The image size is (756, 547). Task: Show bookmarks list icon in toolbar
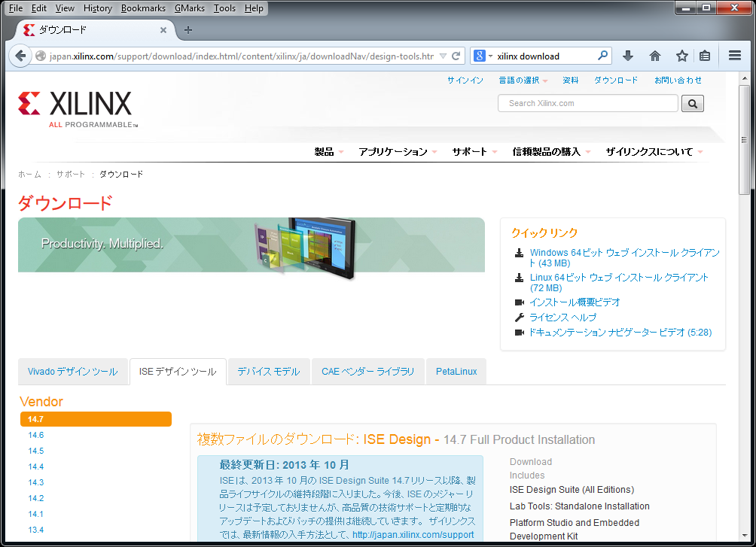(x=704, y=56)
